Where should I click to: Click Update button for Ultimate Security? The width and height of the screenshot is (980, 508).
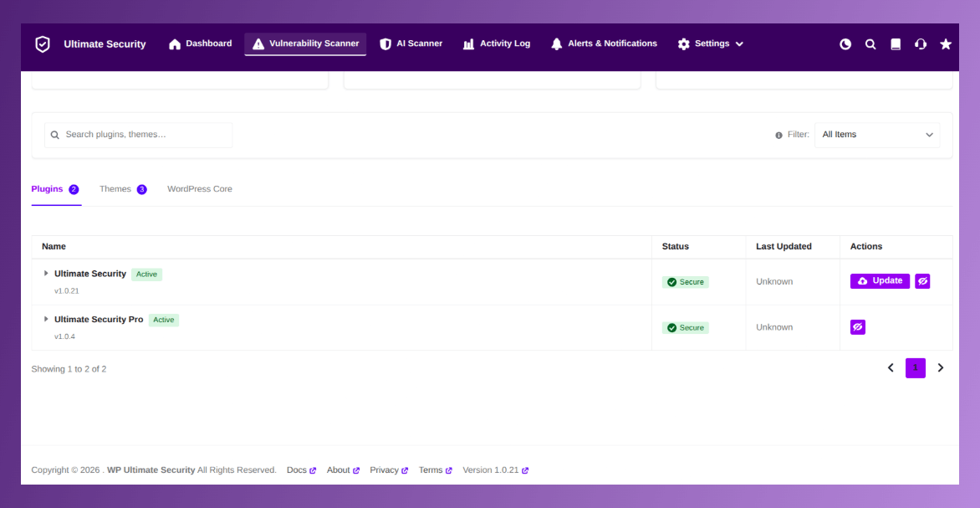coord(880,281)
